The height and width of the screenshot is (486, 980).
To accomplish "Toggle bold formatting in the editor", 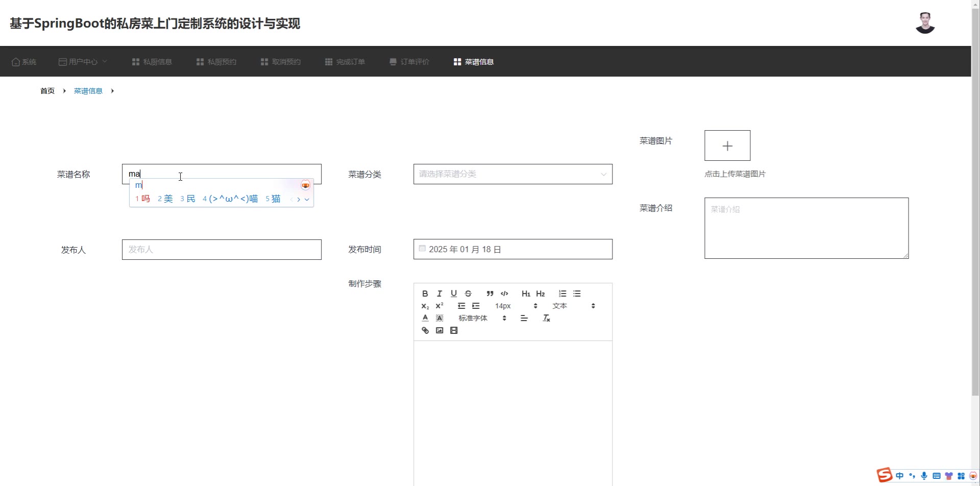I will pos(425,294).
